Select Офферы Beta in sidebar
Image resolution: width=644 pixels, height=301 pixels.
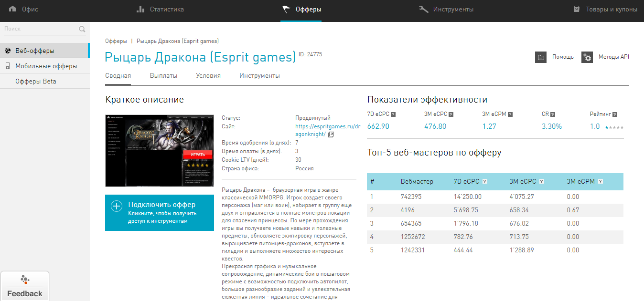[44, 81]
